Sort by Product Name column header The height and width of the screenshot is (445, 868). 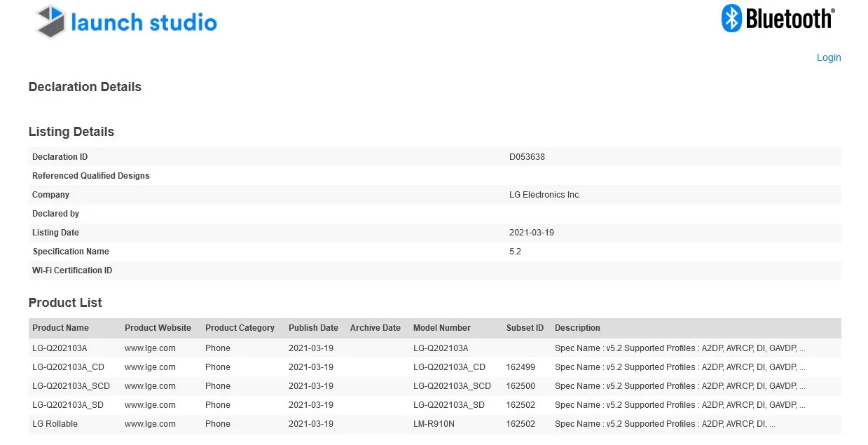(60, 328)
